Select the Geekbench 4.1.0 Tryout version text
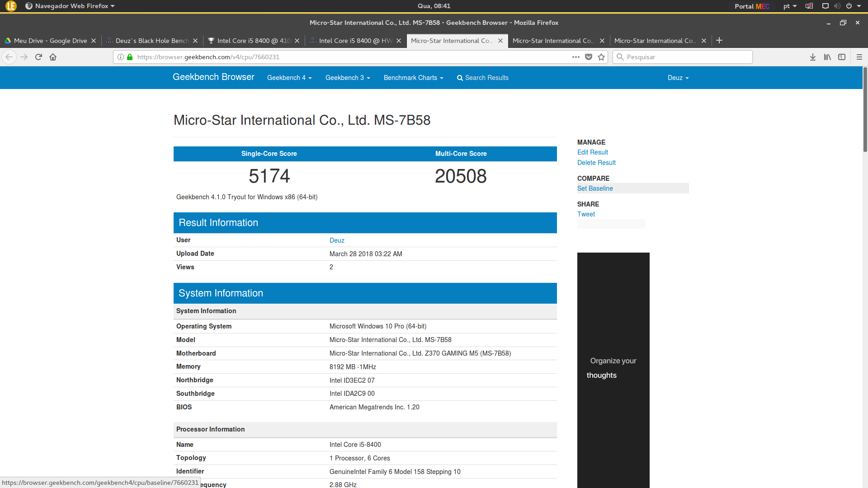The width and height of the screenshot is (868, 488). pos(247,197)
